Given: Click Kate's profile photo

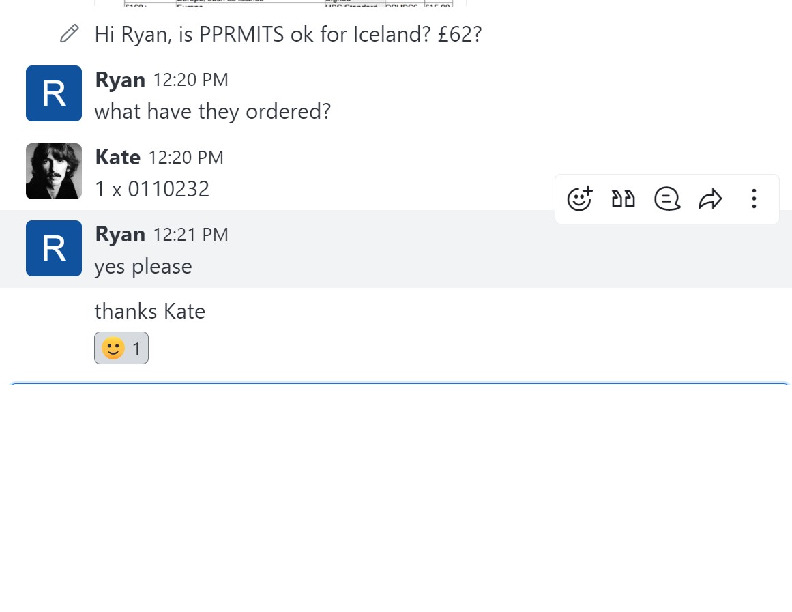Looking at the screenshot, I should [54, 171].
